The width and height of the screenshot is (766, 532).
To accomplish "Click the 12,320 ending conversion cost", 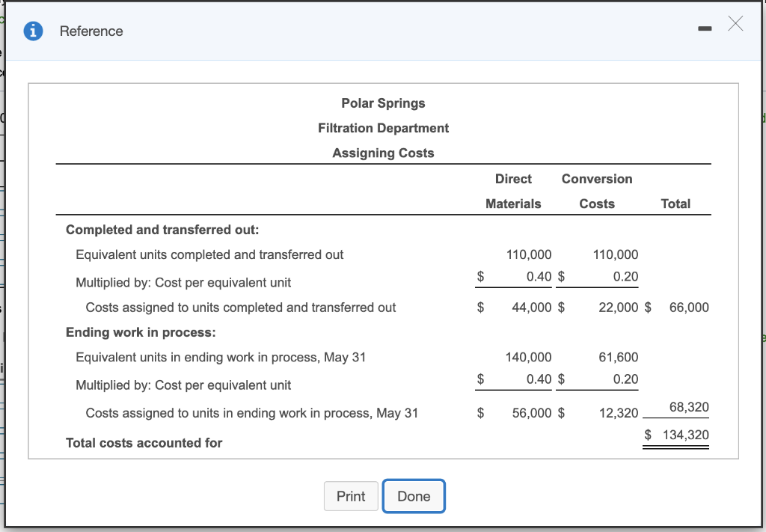I will 619,413.
